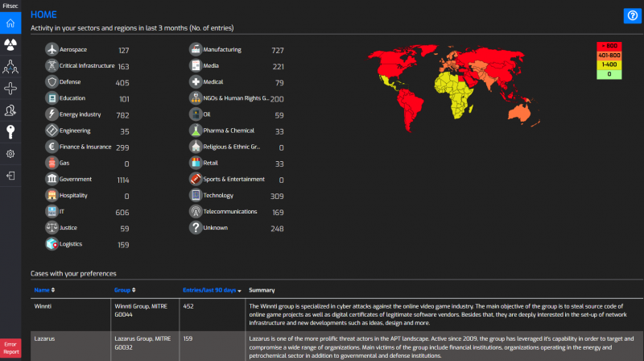Viewport: 644px width, 361px height.
Task: Select the IT sector icon
Action: click(x=52, y=211)
